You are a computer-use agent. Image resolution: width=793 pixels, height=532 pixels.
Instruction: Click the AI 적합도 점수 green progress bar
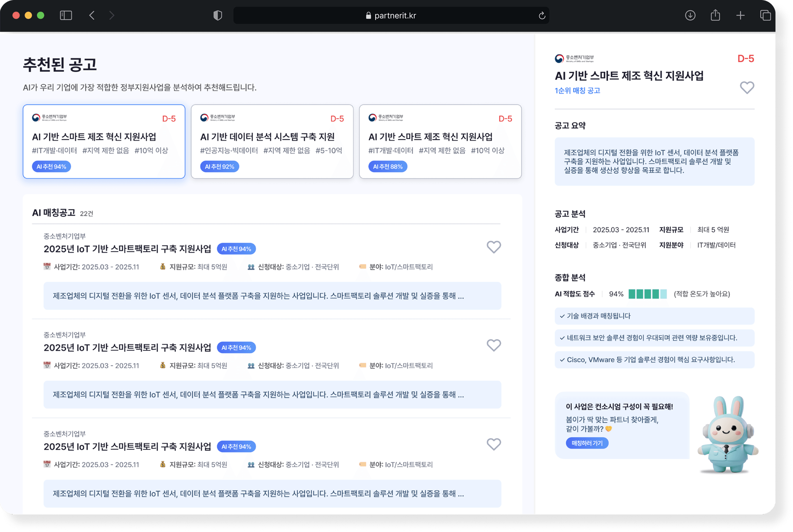point(647,294)
